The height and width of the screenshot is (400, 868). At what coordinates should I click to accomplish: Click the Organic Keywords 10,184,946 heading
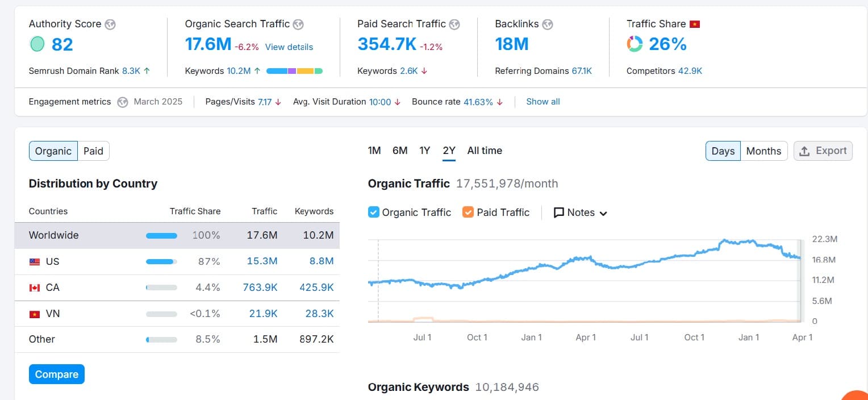click(453, 388)
